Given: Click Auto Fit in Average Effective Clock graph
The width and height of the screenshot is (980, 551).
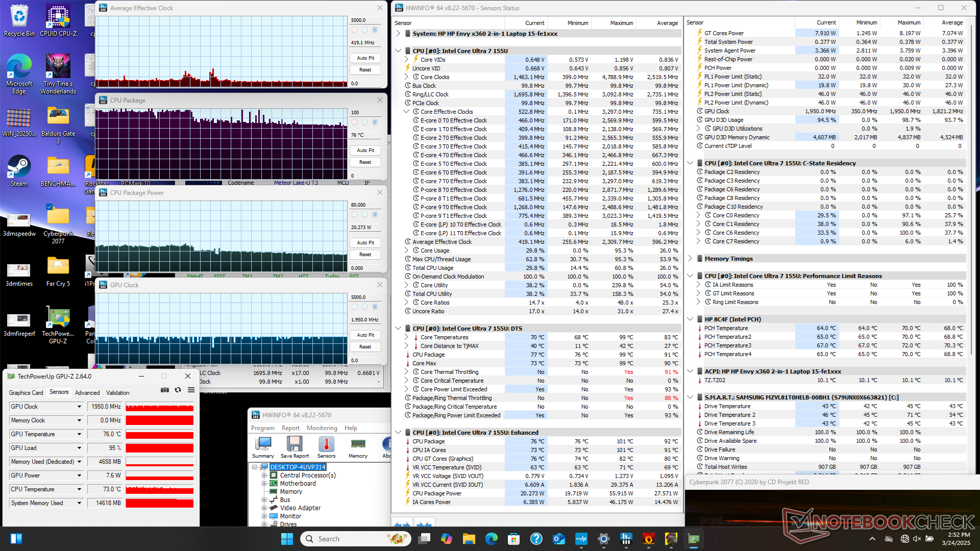Looking at the screenshot, I should pyautogui.click(x=365, y=58).
